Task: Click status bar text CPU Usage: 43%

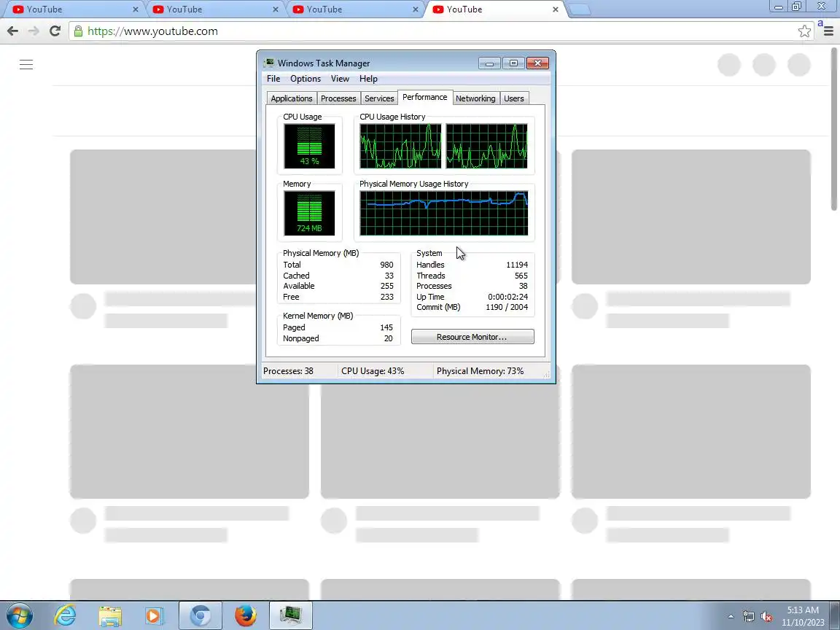Action: [373, 370]
